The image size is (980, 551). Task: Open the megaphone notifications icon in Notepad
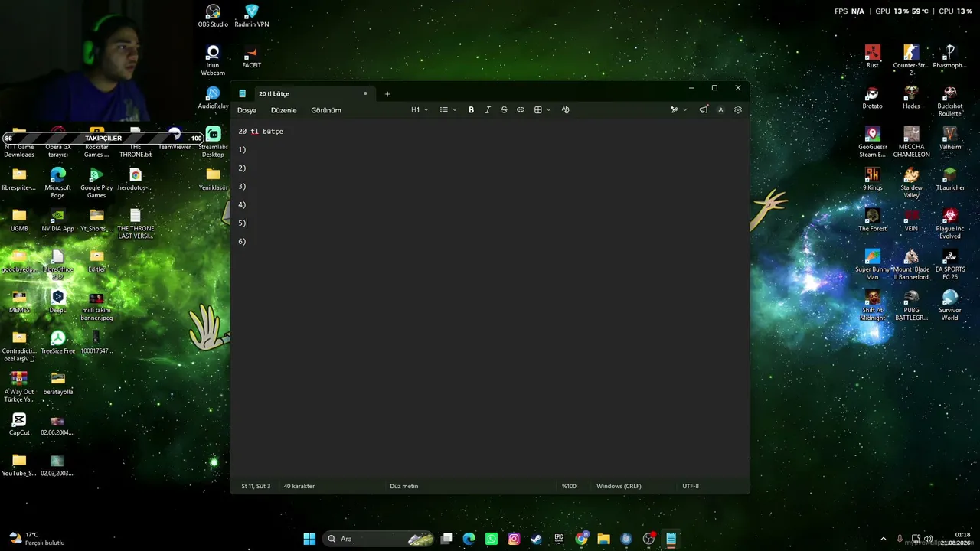click(704, 109)
